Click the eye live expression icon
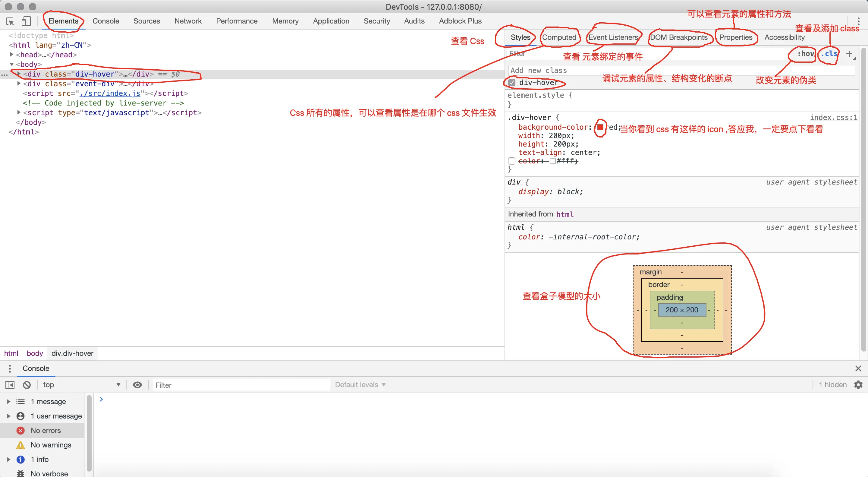Screen dimensions: 868x477 tap(137, 385)
